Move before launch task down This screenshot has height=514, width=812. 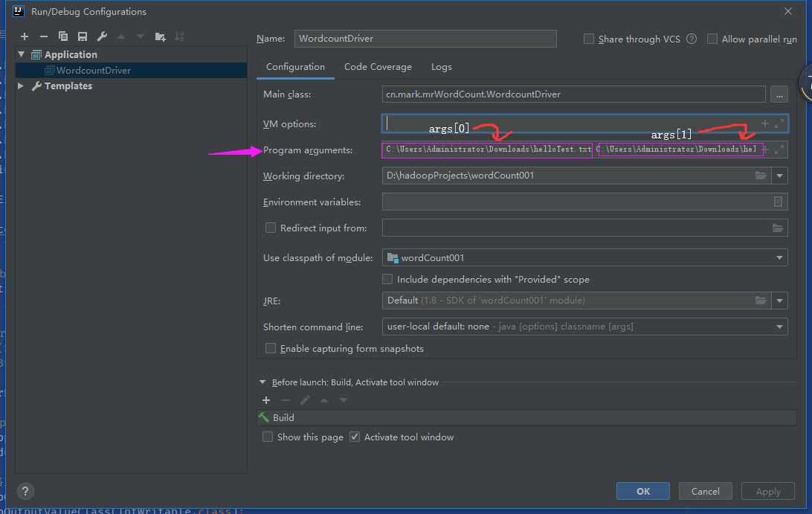pyautogui.click(x=344, y=400)
